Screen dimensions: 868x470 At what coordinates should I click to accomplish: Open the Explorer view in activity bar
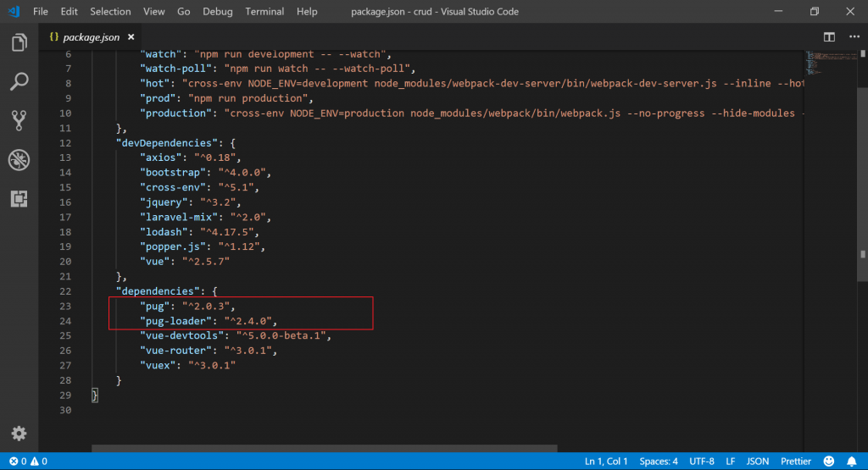coord(19,42)
